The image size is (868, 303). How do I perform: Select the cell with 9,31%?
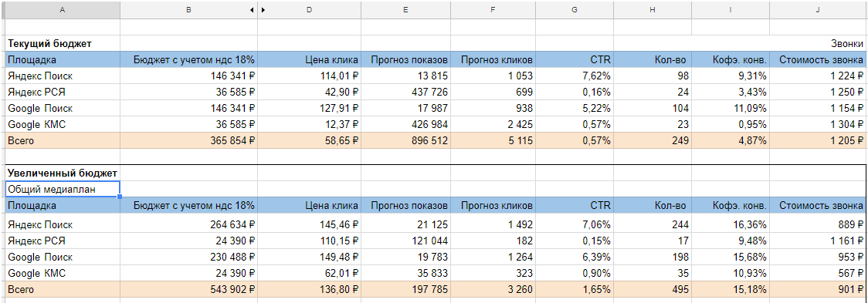point(731,76)
